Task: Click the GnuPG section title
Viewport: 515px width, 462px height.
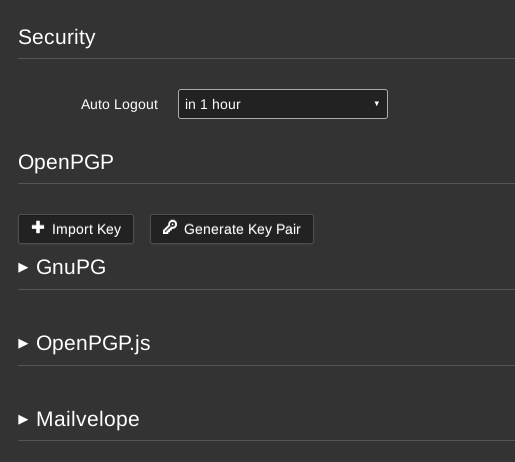Action: point(71,267)
